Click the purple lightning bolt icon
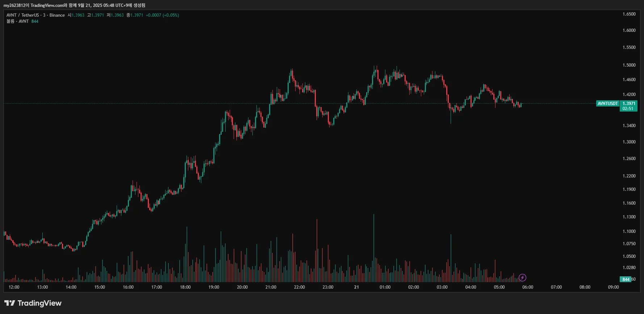Screen dimensions: 644x314 coord(522,278)
